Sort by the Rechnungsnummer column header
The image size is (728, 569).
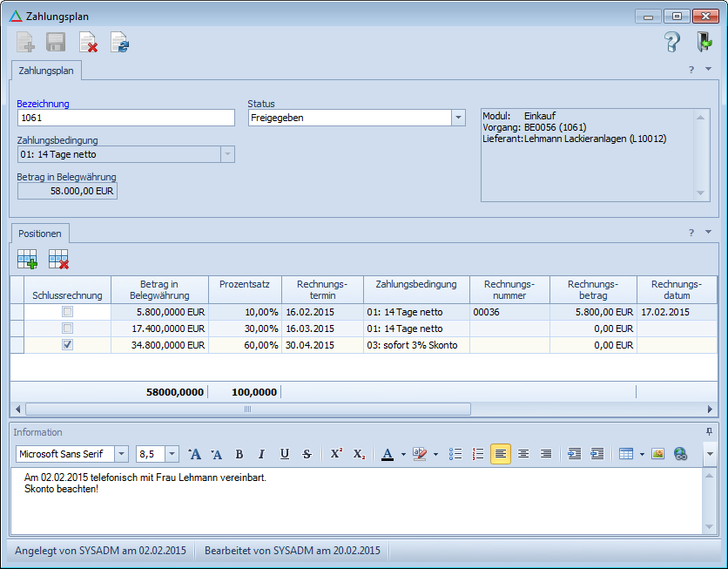coord(509,289)
